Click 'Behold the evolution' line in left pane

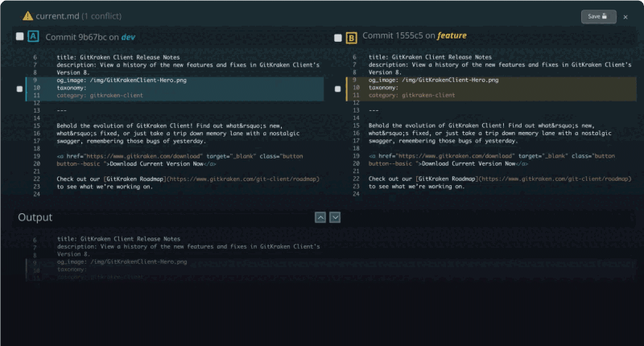click(170, 126)
